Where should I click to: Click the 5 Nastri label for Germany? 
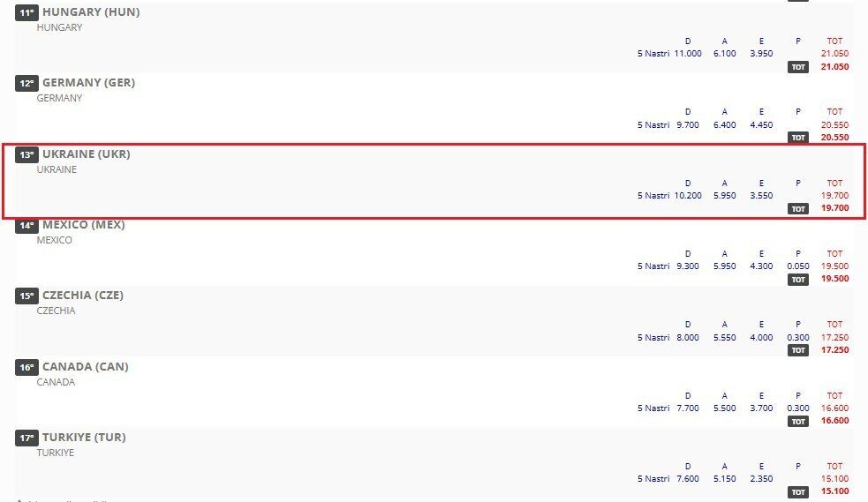[x=653, y=125]
